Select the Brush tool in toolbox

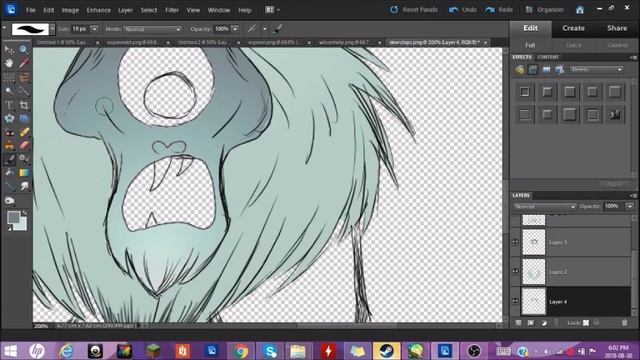9,159
